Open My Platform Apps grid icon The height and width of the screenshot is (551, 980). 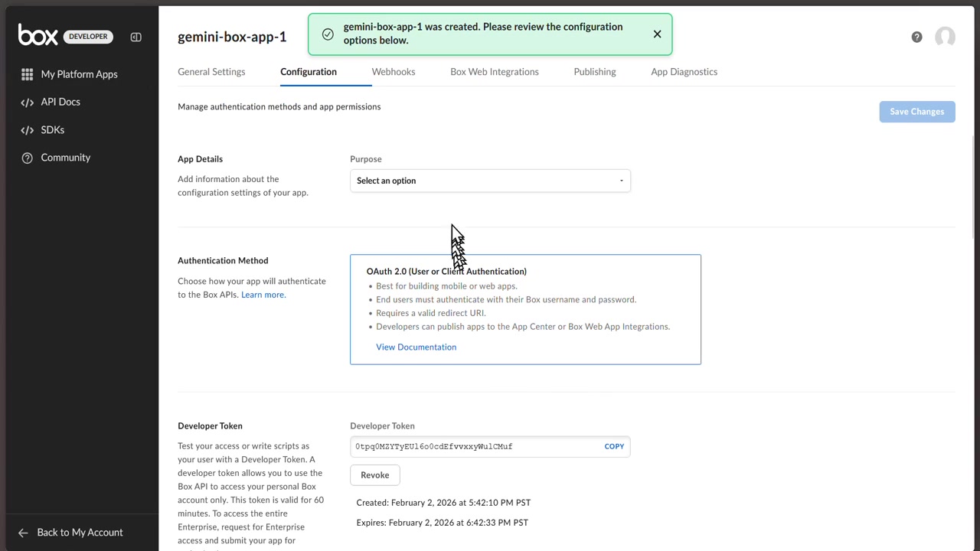28,74
